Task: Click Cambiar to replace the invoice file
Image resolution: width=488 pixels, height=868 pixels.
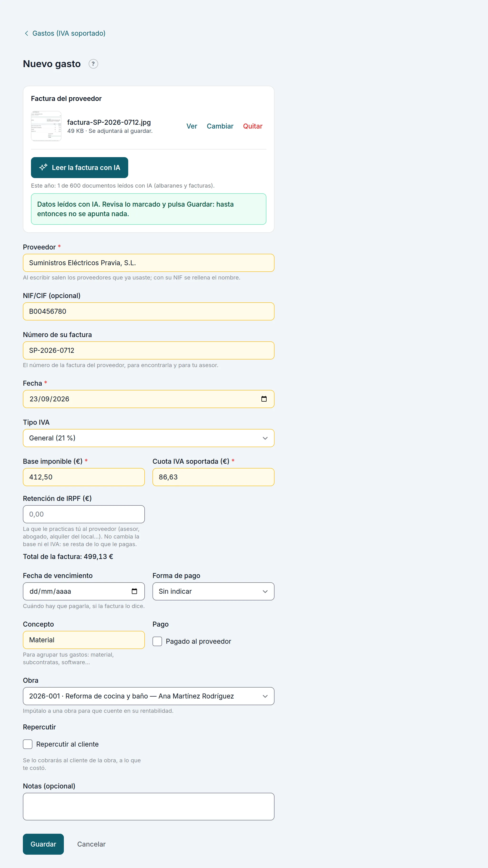Action: click(x=220, y=126)
